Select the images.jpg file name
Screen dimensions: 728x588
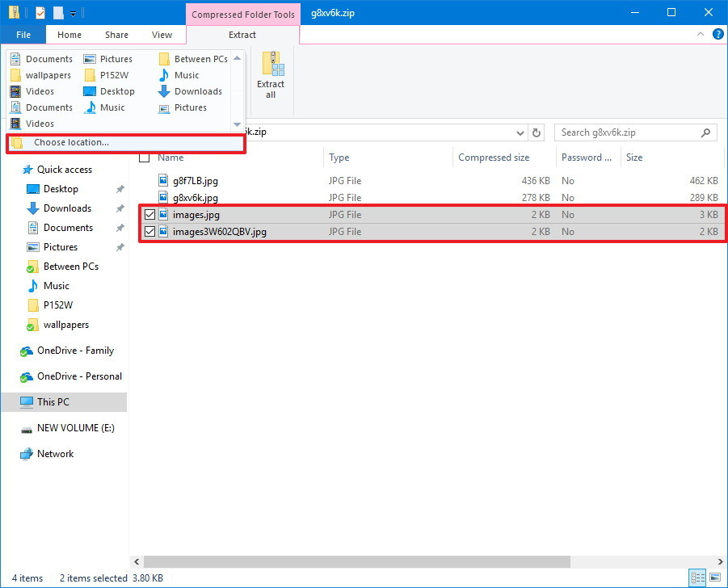196,215
